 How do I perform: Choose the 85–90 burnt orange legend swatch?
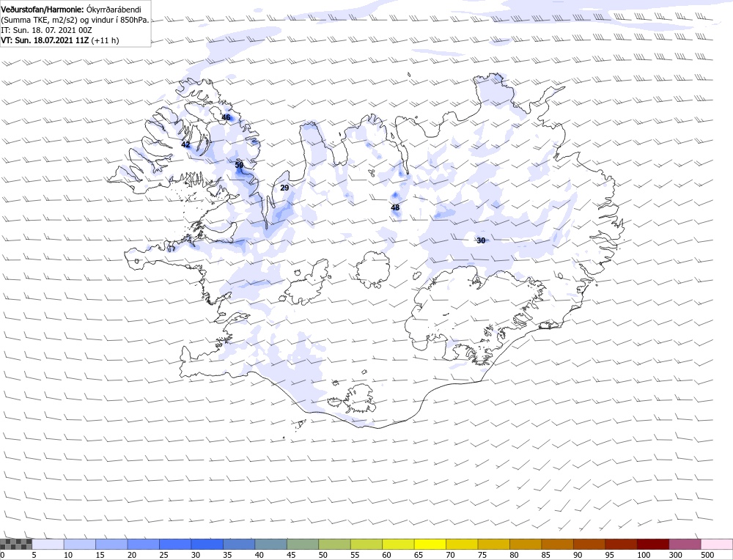557,544
